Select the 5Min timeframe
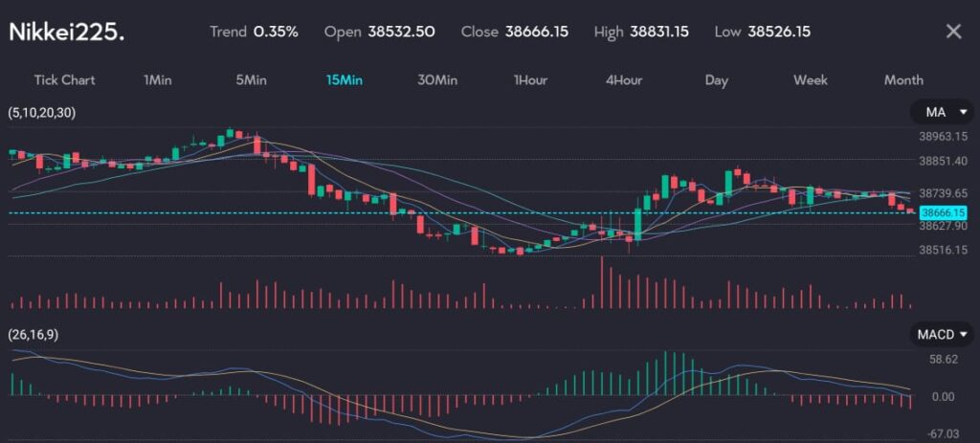The height and width of the screenshot is (443, 980). point(251,80)
